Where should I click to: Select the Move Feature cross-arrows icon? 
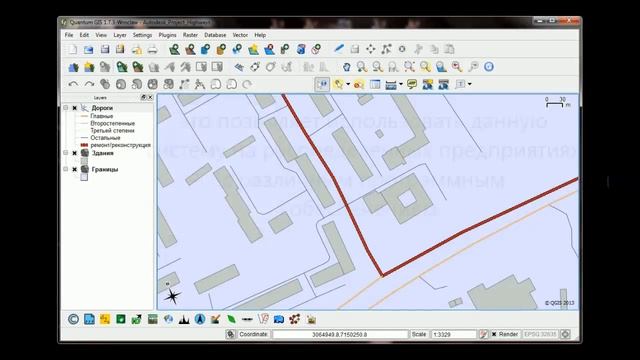point(370,49)
